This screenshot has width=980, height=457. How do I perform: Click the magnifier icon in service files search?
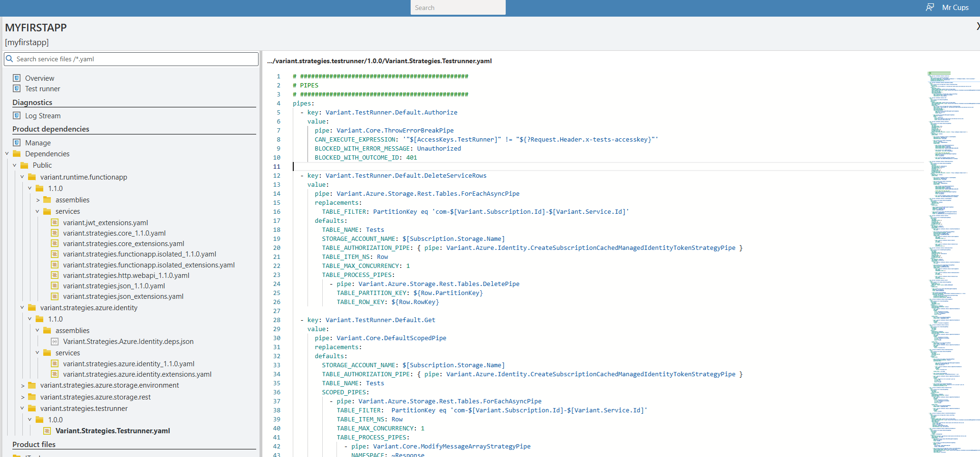pyautogui.click(x=10, y=59)
